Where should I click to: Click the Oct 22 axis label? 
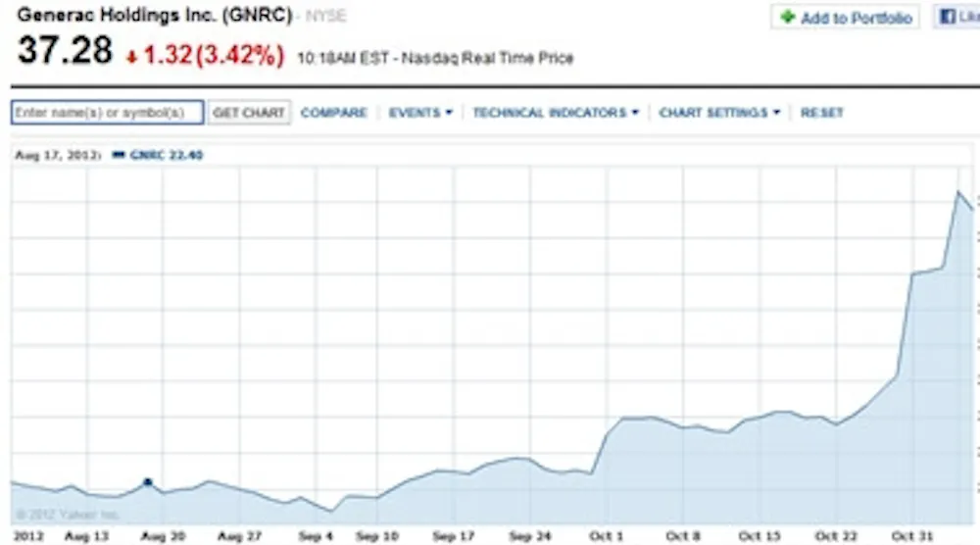(836, 536)
